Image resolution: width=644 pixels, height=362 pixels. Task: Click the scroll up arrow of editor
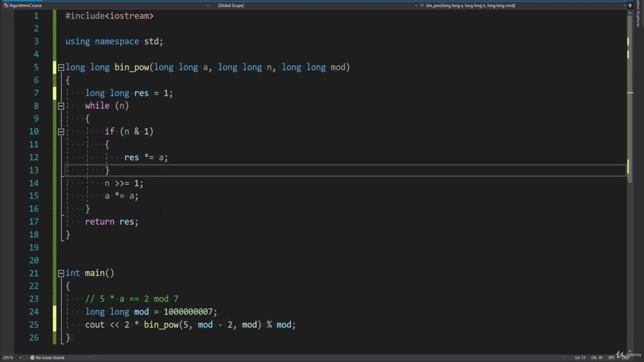[630, 14]
